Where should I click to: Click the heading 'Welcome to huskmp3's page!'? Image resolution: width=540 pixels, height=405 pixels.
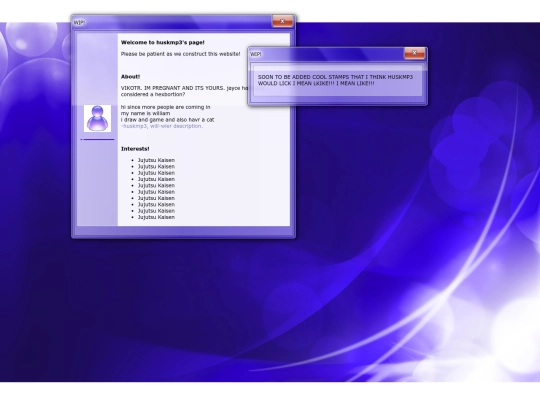click(163, 42)
